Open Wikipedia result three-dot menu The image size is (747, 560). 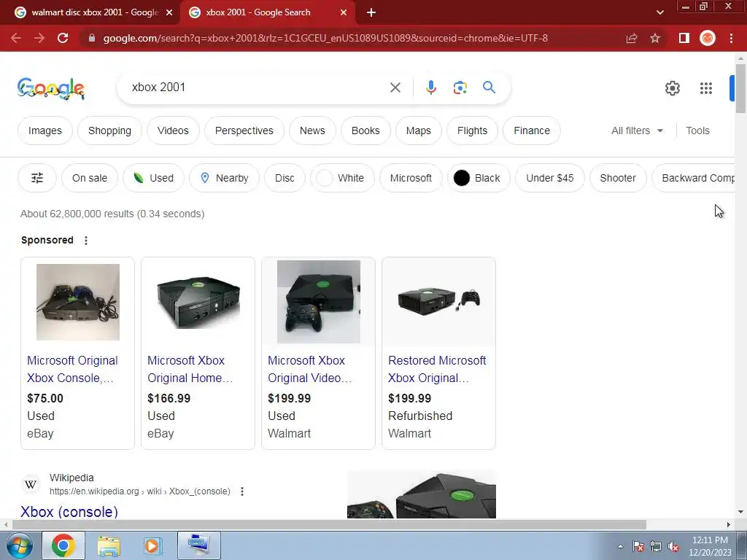(242, 491)
